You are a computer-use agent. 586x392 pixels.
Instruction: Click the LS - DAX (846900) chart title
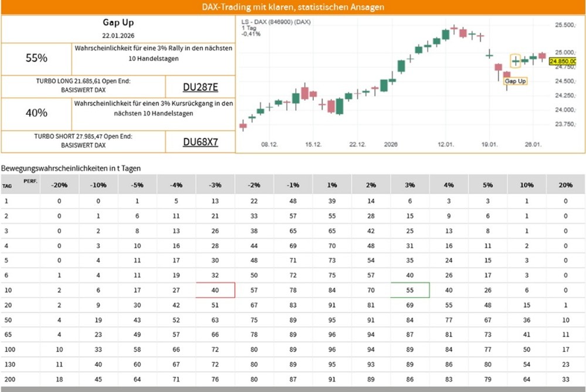[x=276, y=22]
